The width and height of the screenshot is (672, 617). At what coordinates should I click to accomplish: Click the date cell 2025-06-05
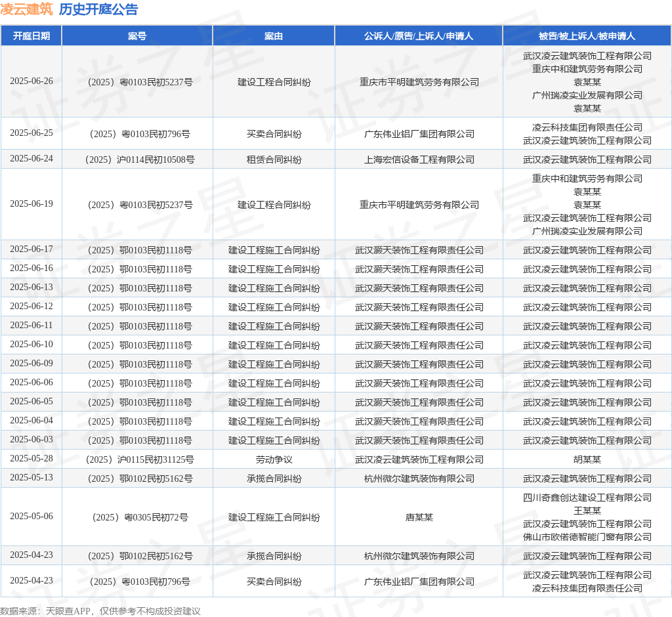point(31,401)
